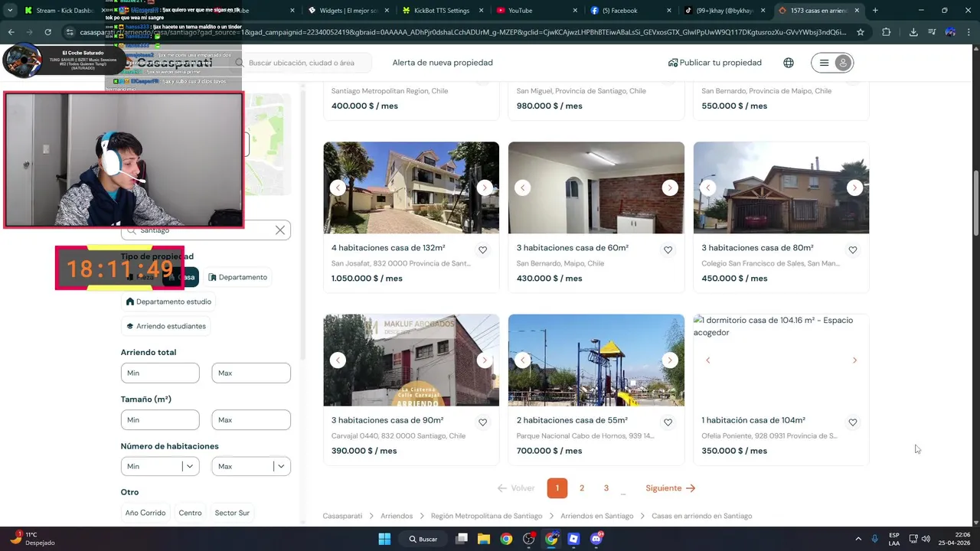The width and height of the screenshot is (980, 551).
Task: Focus the Arriendo total Min field
Action: click(160, 373)
